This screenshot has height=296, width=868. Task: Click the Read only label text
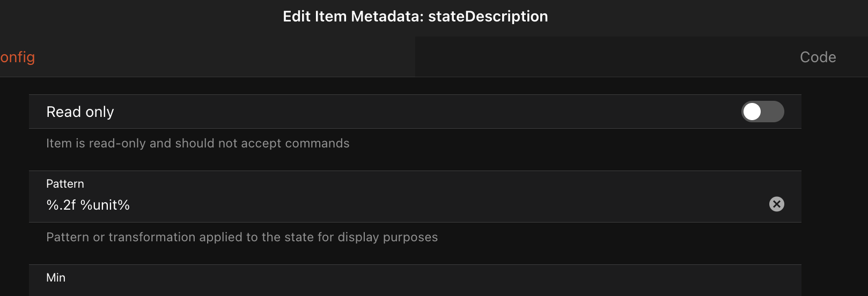(80, 112)
